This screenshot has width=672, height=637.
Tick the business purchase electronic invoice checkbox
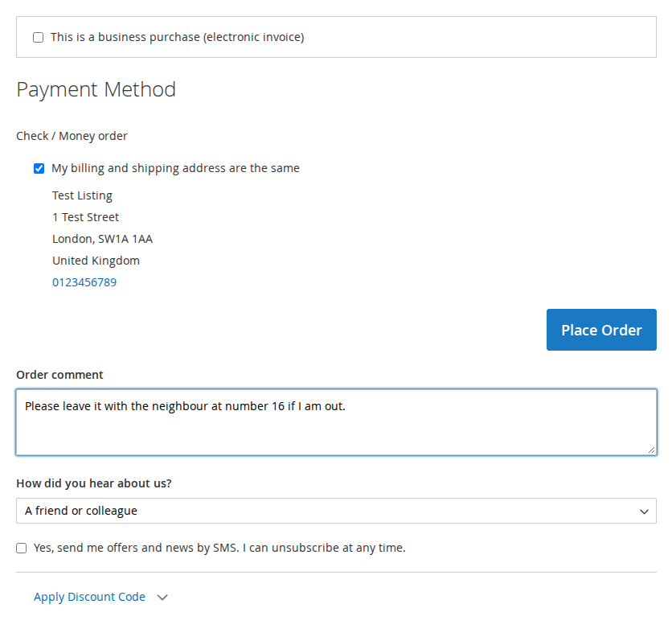(38, 37)
